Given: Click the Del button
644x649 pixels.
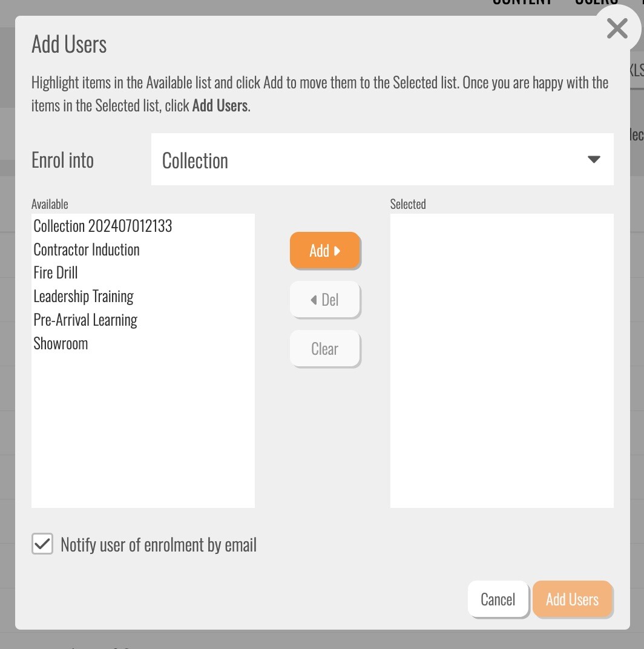Looking at the screenshot, I should (325, 300).
